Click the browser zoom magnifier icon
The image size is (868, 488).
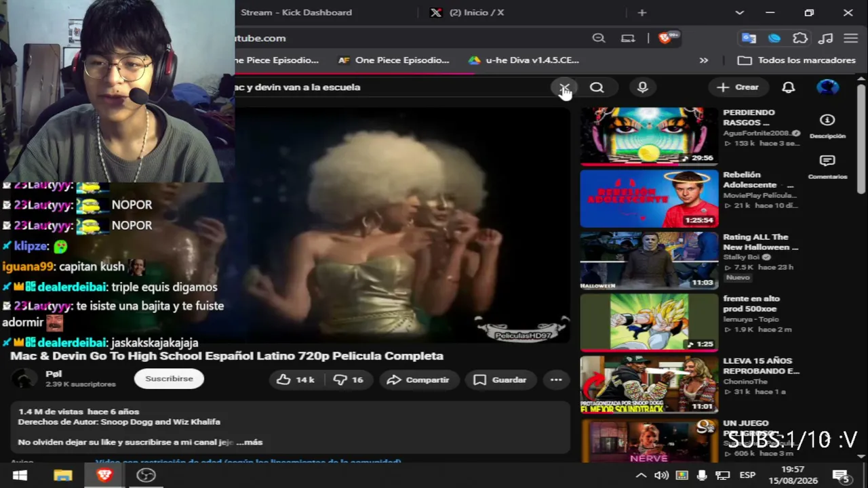599,39
